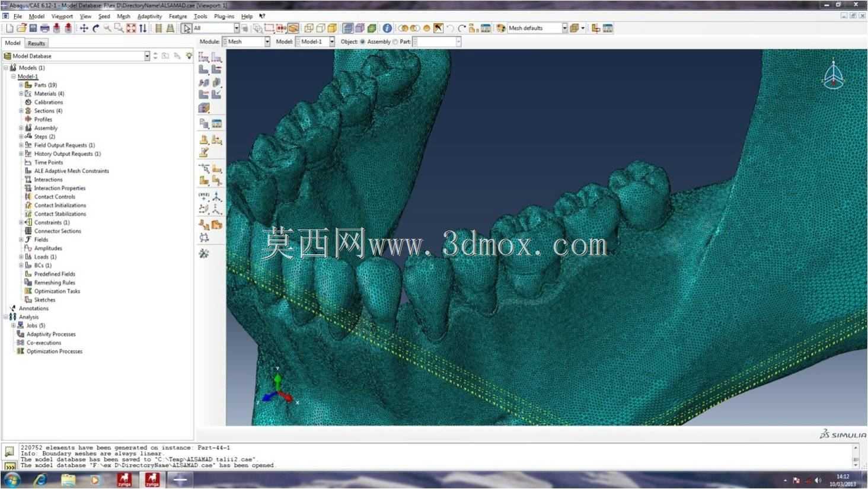This screenshot has width=868, height=489.
Task: Select Predefined Fields in the tree
Action: pyautogui.click(x=55, y=274)
